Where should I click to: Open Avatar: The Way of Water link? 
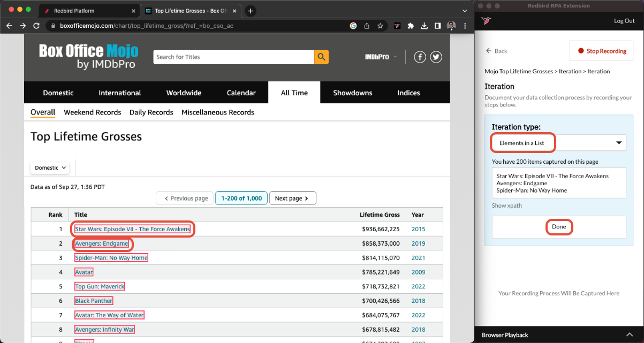(109, 315)
